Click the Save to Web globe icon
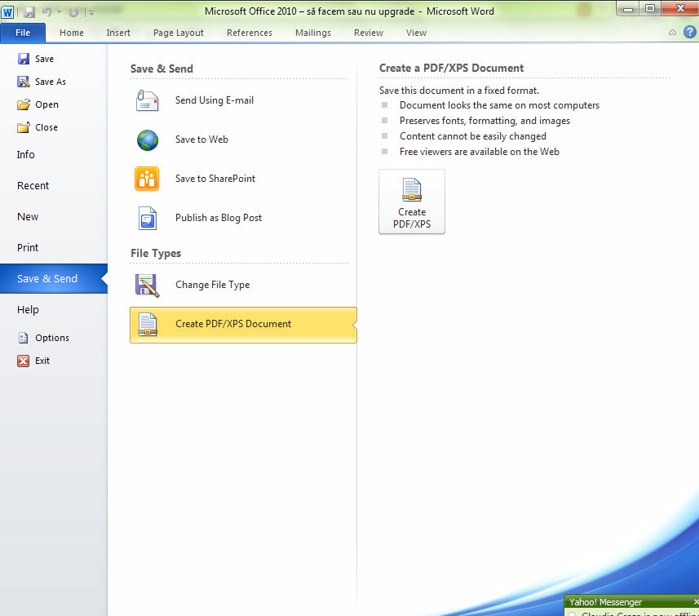The image size is (699, 616). click(x=147, y=140)
